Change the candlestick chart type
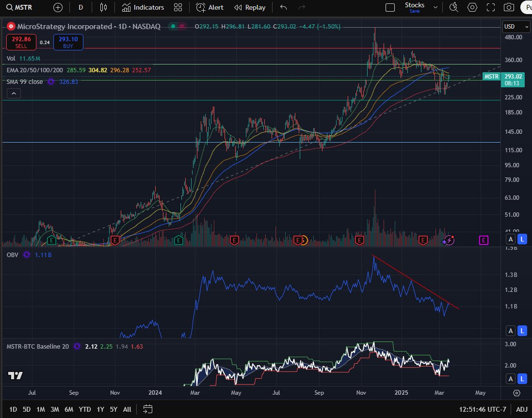This screenshot has width=532, height=418. point(103,7)
